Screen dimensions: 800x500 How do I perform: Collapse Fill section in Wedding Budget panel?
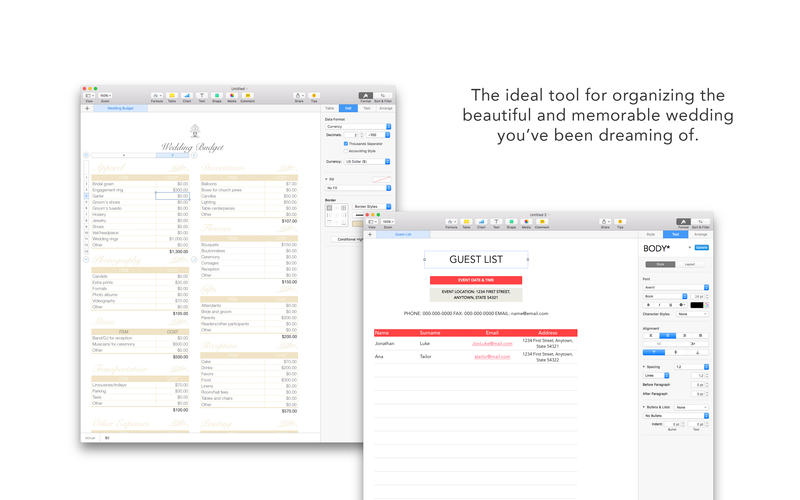(x=327, y=179)
